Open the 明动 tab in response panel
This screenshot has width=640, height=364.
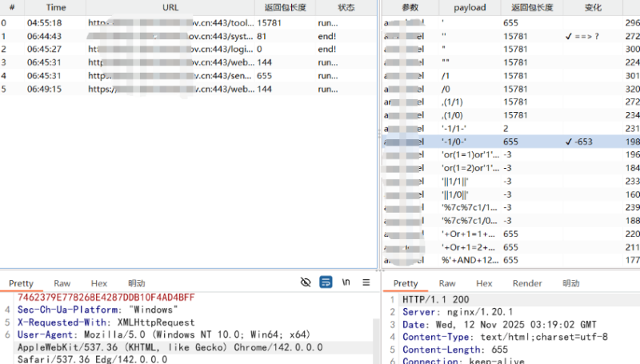[571, 283]
